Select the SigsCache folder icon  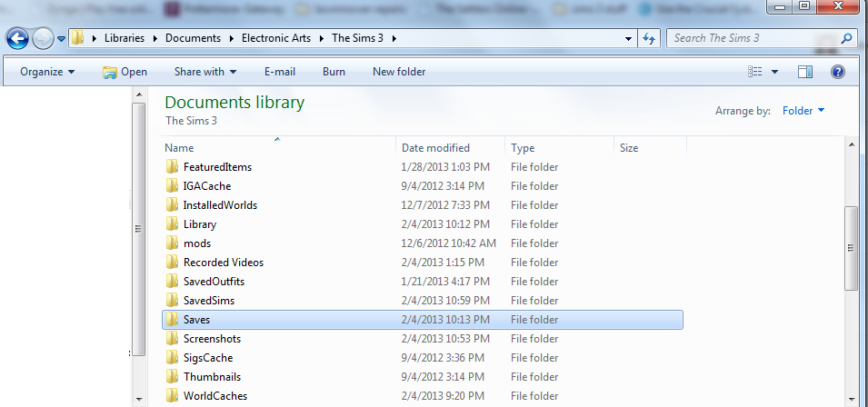point(172,357)
